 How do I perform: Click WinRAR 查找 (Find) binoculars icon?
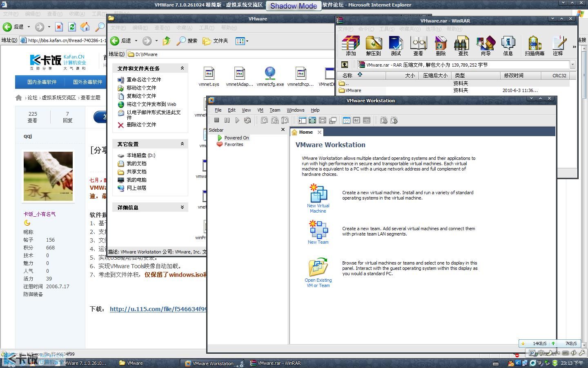(x=463, y=45)
